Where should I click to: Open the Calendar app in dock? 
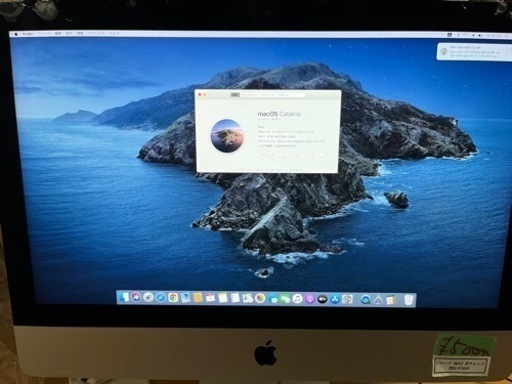click(x=210, y=298)
